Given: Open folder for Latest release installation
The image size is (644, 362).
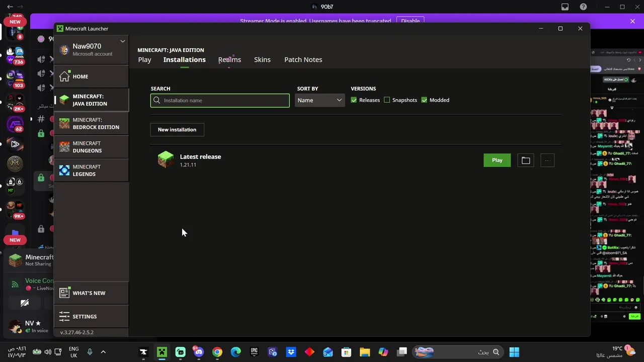Looking at the screenshot, I should pos(526,160).
